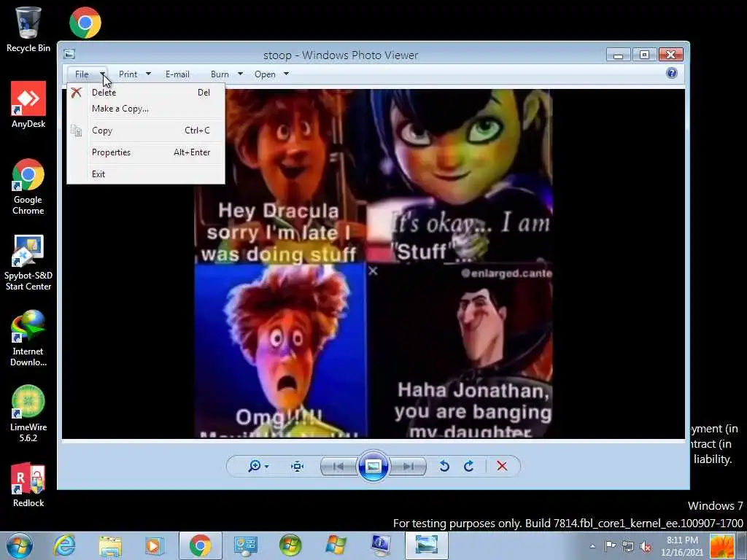This screenshot has height=560, width=747.
Task: Open Windows Media Player taskbar icon
Action: coord(155,545)
